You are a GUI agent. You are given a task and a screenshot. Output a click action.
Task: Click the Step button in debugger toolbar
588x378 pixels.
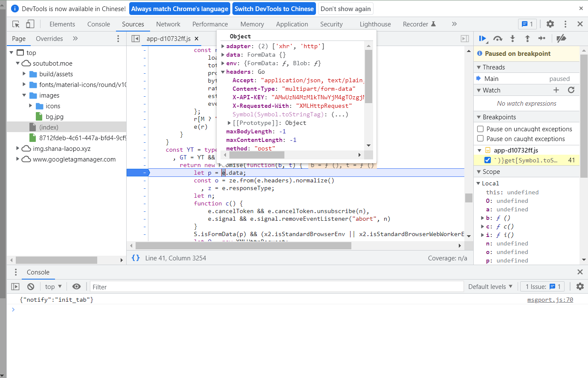coord(542,39)
